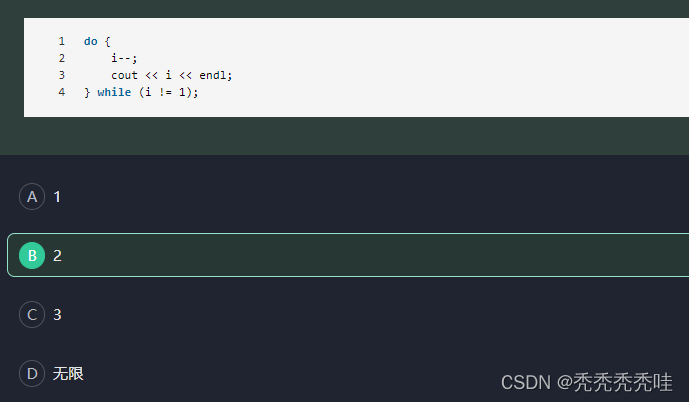Click answer text "2" in selected row
This screenshot has width=689, height=402.
(58, 256)
